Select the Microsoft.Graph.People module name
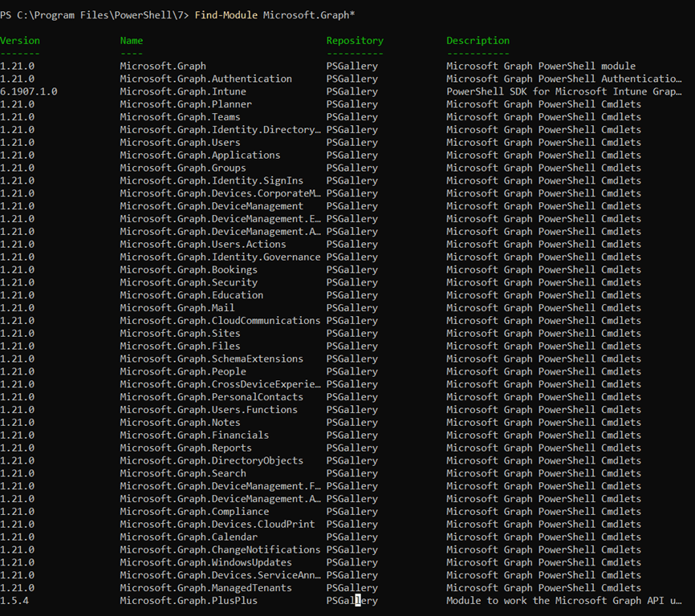The width and height of the screenshot is (695, 616). pos(183,371)
